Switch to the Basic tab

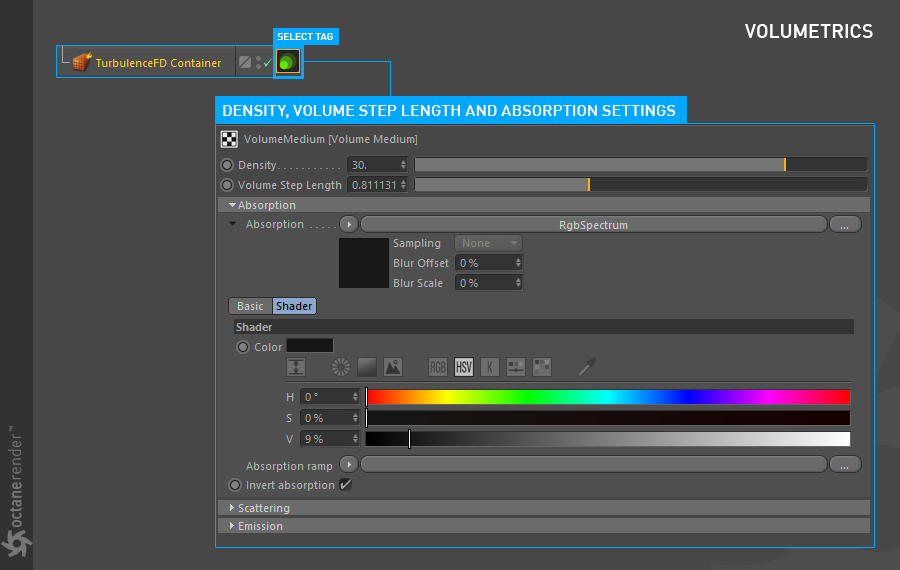250,306
